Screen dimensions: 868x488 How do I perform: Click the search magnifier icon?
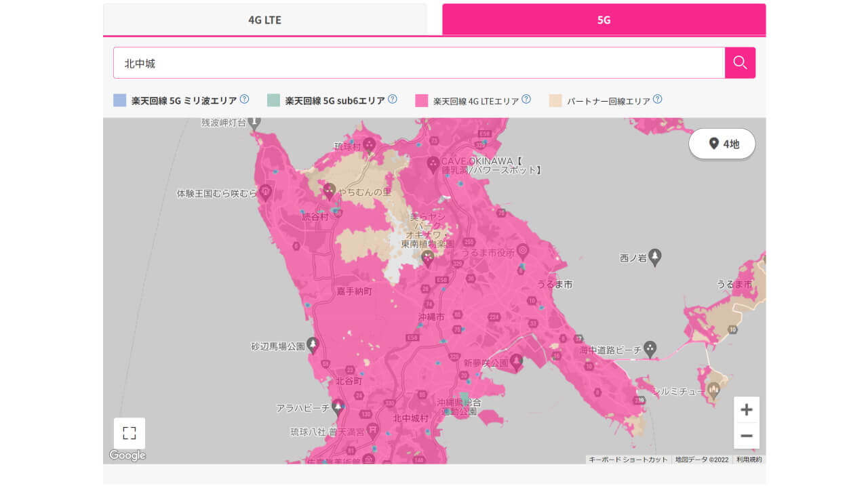(x=740, y=62)
